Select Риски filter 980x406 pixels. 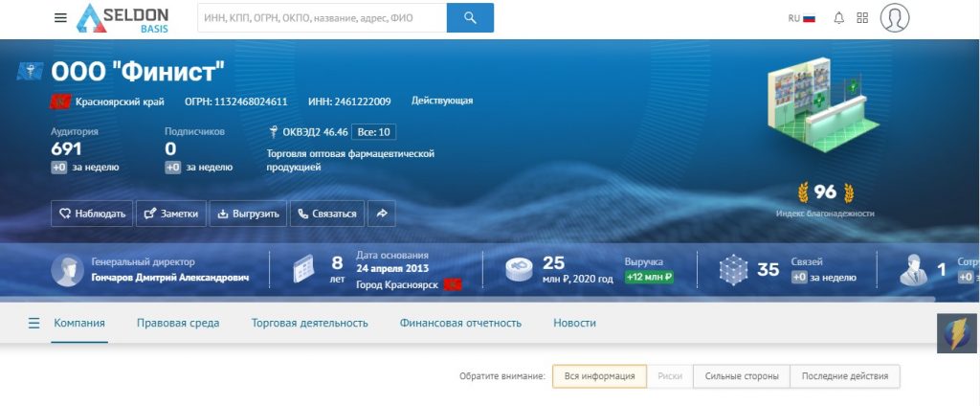coord(670,376)
